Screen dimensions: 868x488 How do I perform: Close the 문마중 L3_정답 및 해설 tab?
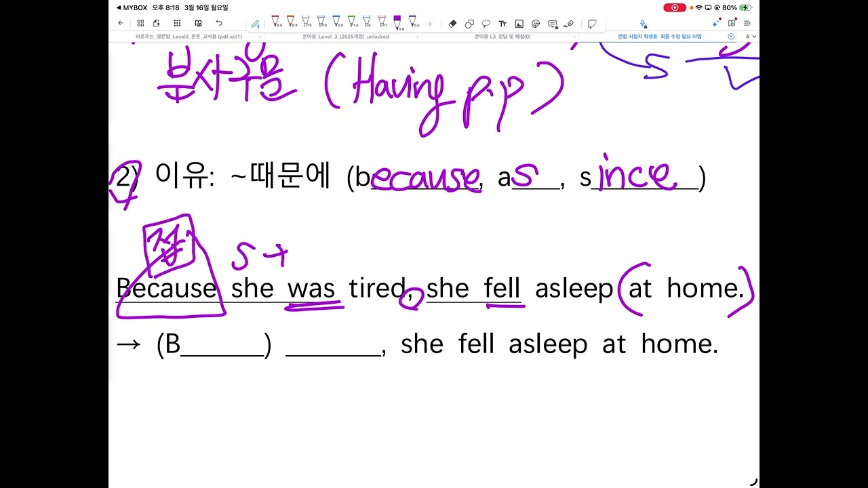coord(574,37)
